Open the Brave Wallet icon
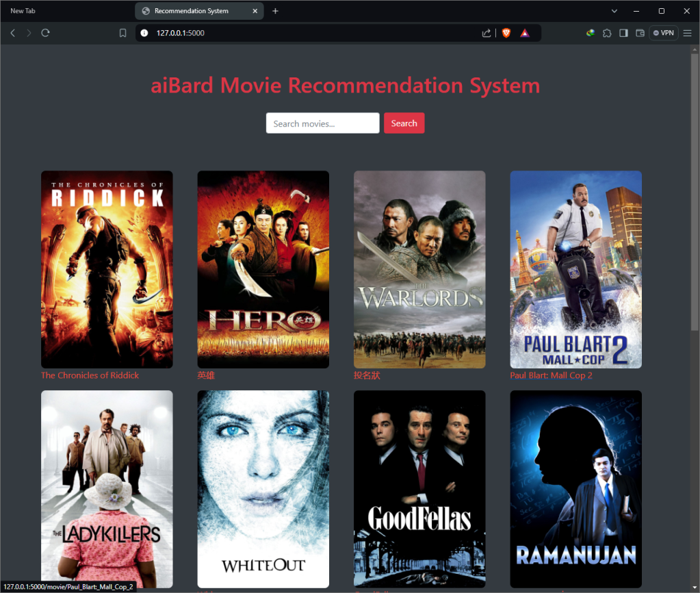 click(640, 33)
